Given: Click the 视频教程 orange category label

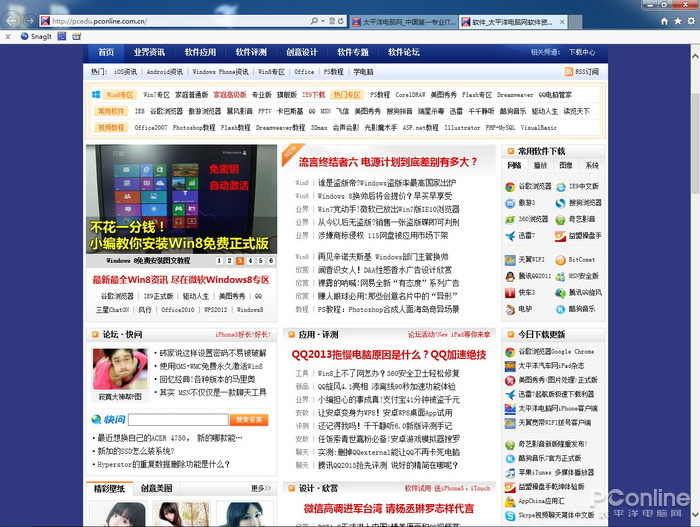Looking at the screenshot, I should click(x=111, y=128).
